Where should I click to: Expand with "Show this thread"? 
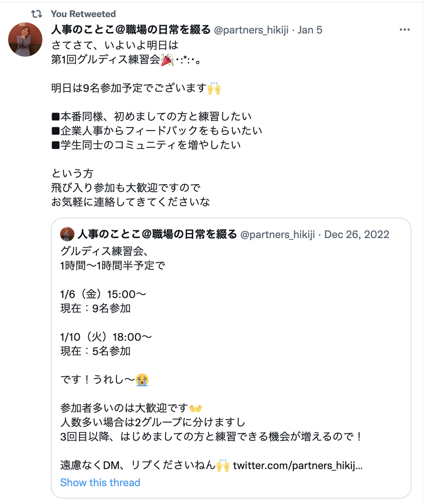[x=100, y=482]
